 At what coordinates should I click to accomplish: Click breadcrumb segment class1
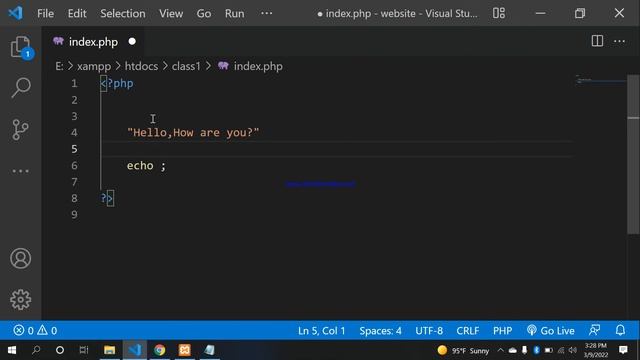point(186,66)
